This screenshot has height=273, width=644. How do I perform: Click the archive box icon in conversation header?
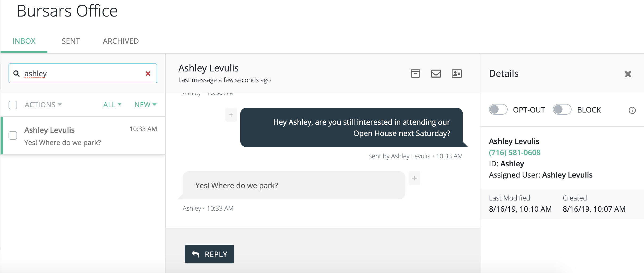(x=415, y=74)
